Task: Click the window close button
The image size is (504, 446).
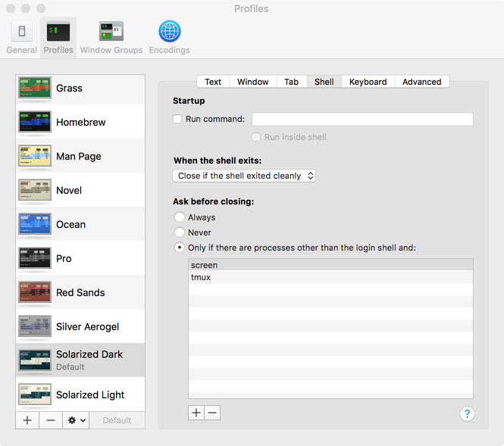Action: tap(11, 8)
